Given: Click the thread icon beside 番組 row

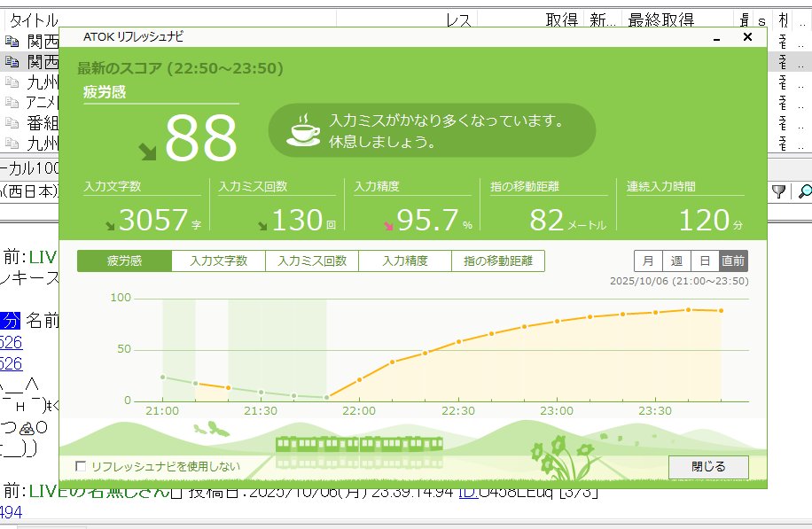Looking at the screenshot, I should click(x=12, y=122).
